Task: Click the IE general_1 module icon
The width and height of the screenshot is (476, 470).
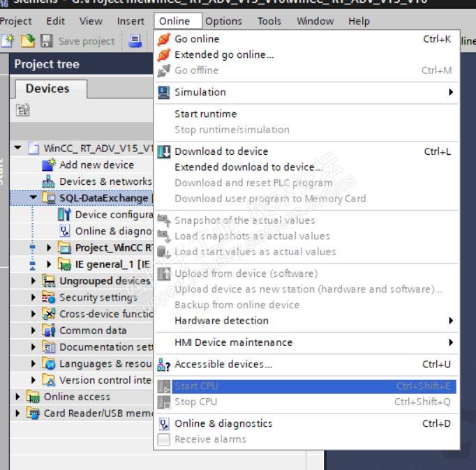Action: [x=64, y=264]
